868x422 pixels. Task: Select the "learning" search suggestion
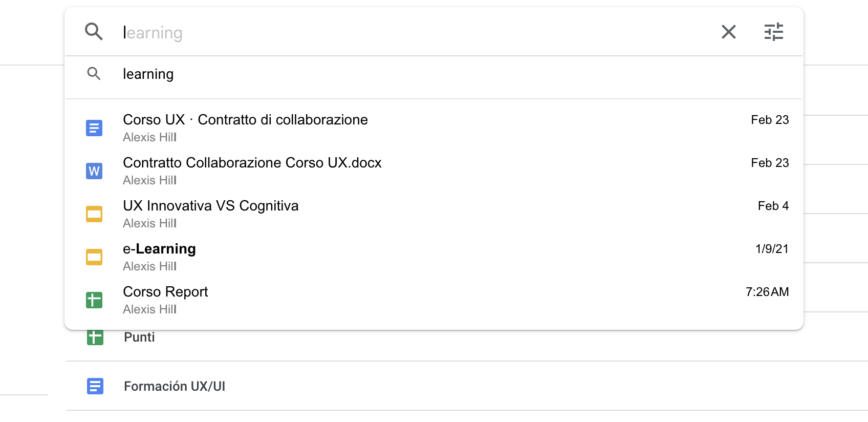coord(148,74)
